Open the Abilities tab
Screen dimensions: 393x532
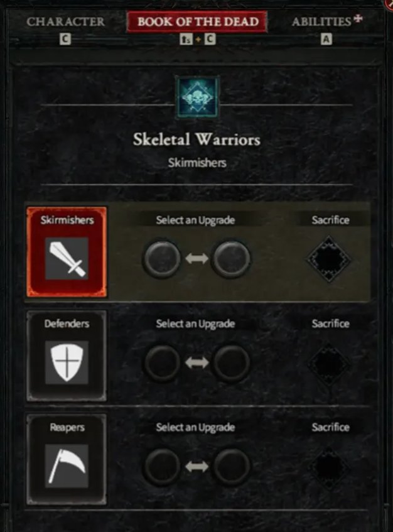pyautogui.click(x=321, y=22)
